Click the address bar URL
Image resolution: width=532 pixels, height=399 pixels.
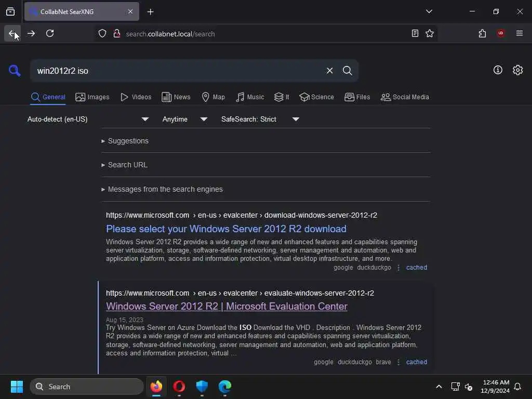tap(170, 34)
